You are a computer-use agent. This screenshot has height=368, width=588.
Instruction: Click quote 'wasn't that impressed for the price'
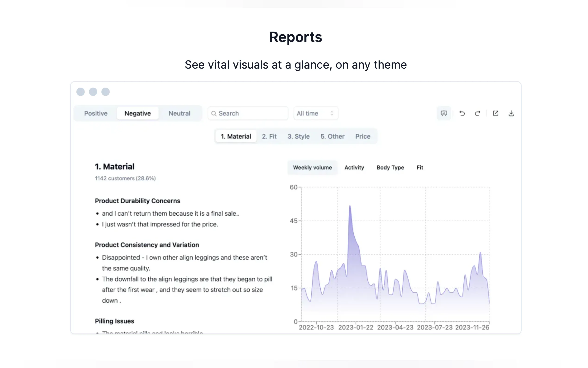pos(160,224)
